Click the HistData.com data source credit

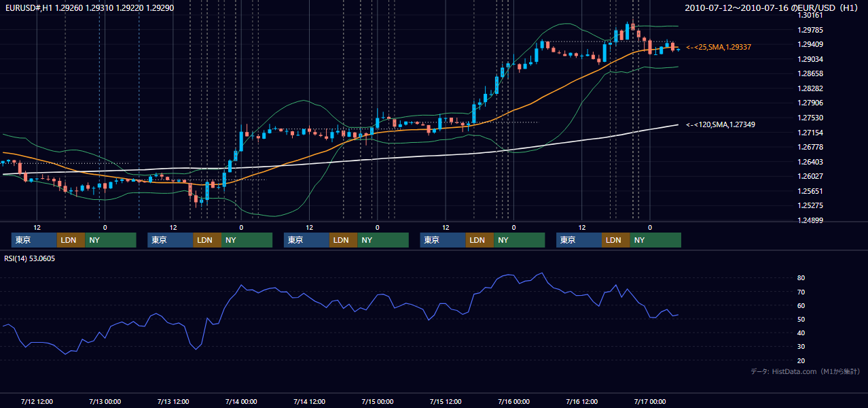click(806, 371)
